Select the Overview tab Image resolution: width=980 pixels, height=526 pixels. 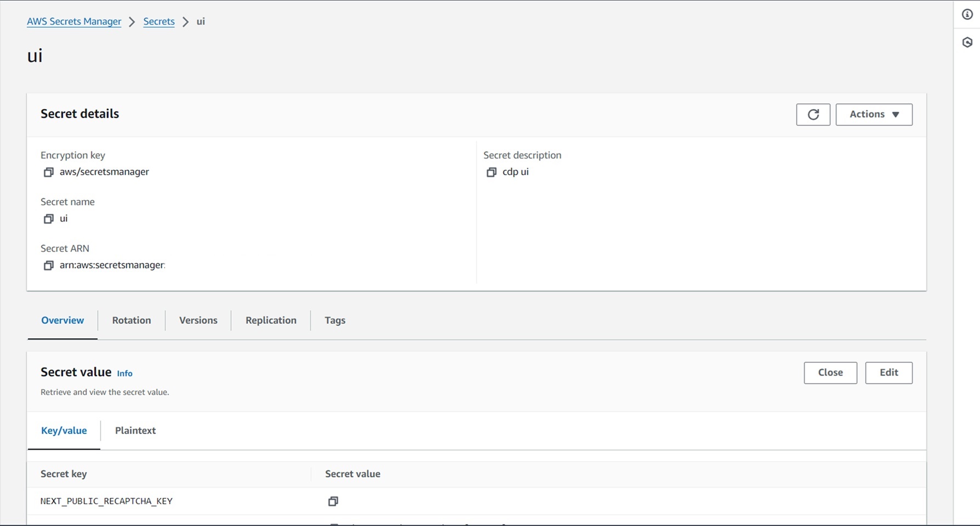pos(62,320)
